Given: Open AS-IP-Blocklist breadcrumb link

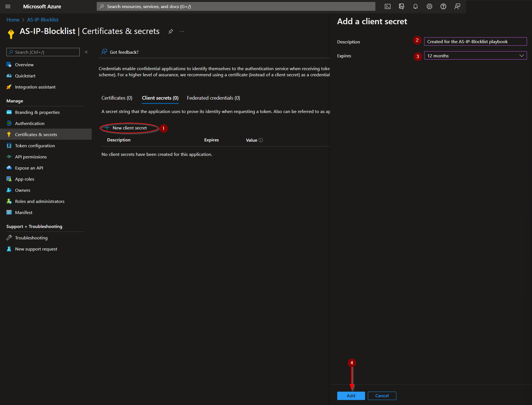Looking at the screenshot, I should (43, 20).
